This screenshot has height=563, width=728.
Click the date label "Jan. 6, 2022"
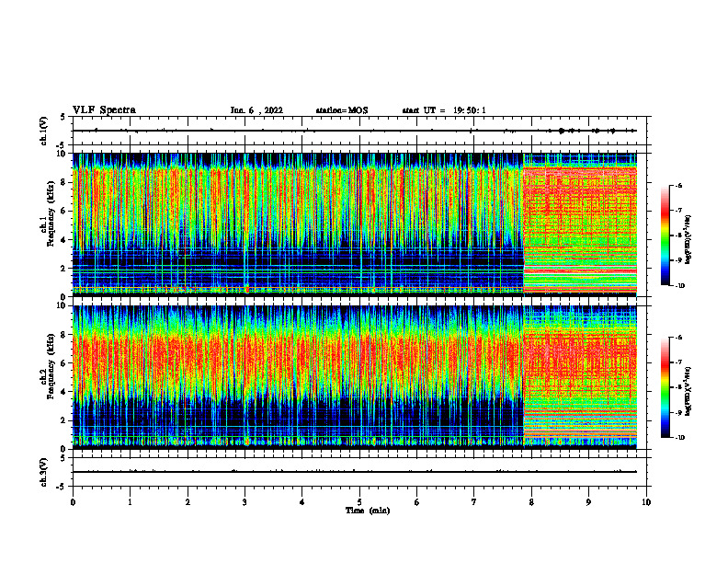(256, 110)
